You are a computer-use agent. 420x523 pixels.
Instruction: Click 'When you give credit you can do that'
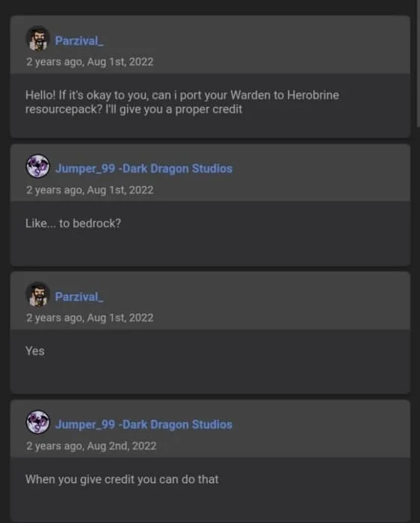pyautogui.click(x=122, y=480)
